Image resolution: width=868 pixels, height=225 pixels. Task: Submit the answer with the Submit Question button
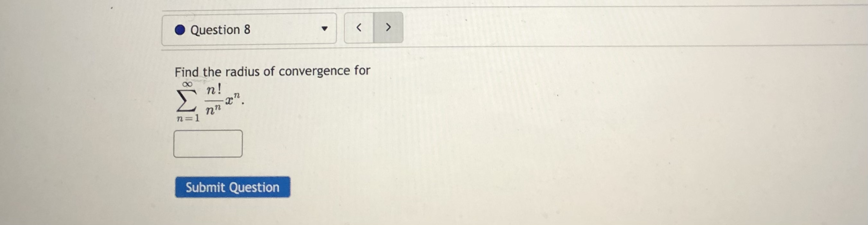point(232,187)
